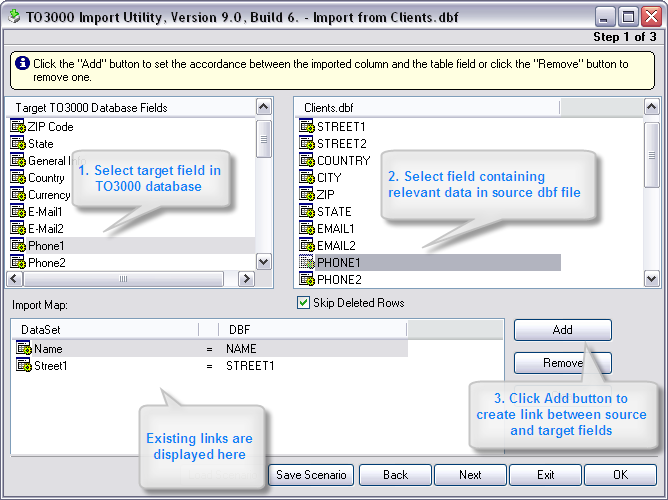Click the PHONE2 column icon in Clients.dbf
Image resolution: width=668 pixels, height=500 pixels.
(307, 280)
